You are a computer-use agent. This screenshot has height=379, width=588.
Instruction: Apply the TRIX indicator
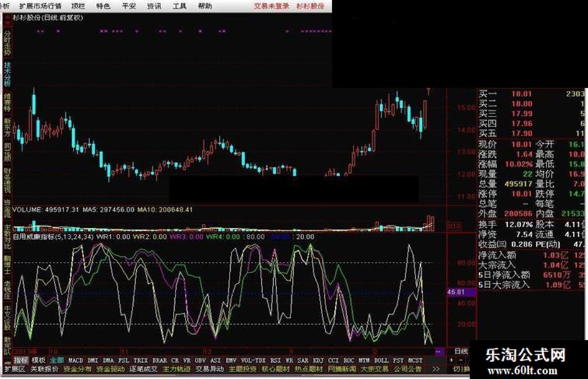141,360
